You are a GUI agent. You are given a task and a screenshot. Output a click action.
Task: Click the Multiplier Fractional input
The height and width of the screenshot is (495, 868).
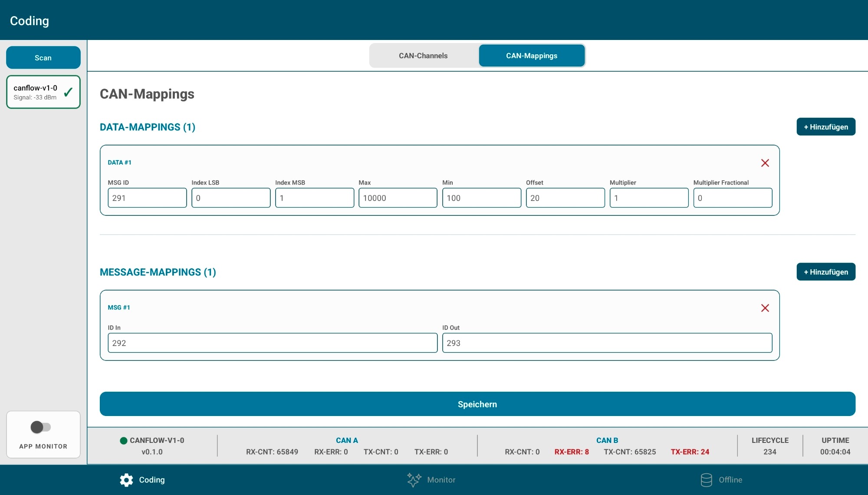(x=732, y=198)
